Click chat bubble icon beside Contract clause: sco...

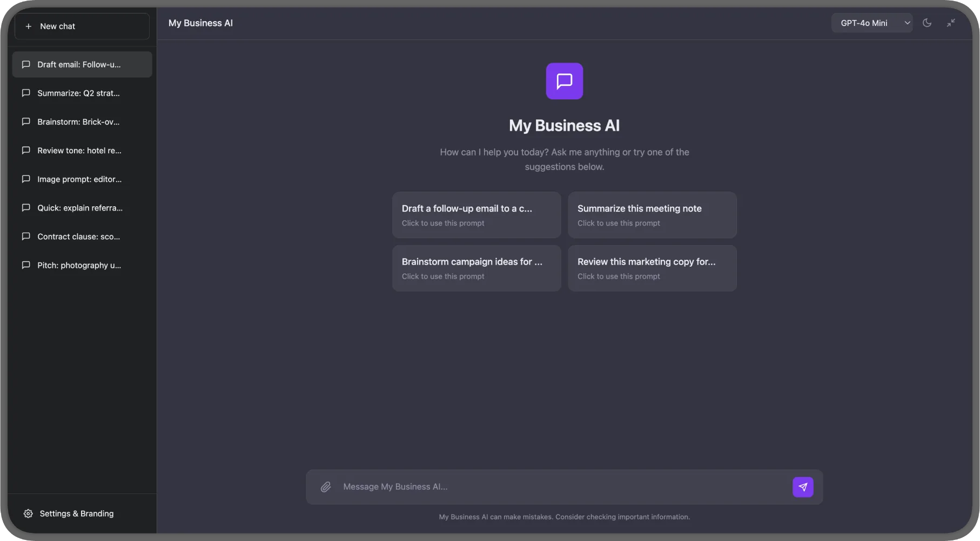tap(25, 236)
